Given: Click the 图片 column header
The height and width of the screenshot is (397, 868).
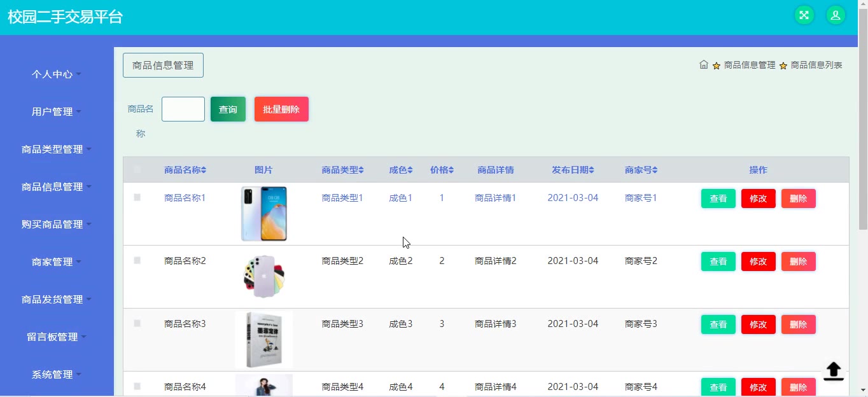Looking at the screenshot, I should tap(263, 170).
